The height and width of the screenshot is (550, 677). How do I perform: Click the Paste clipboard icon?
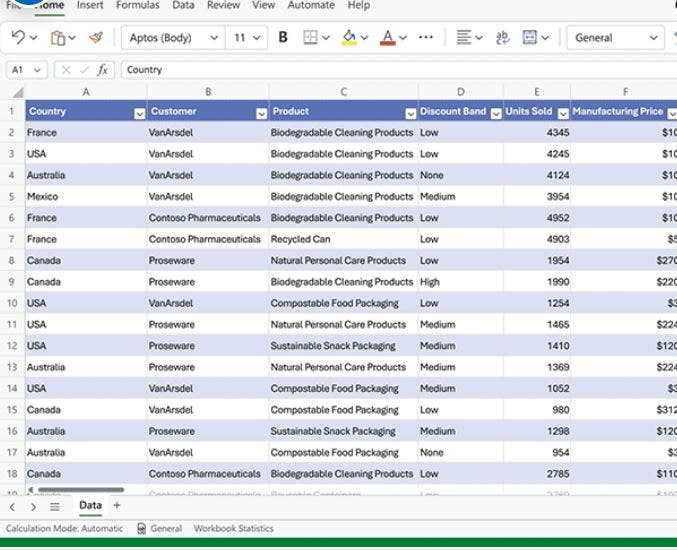tap(58, 38)
